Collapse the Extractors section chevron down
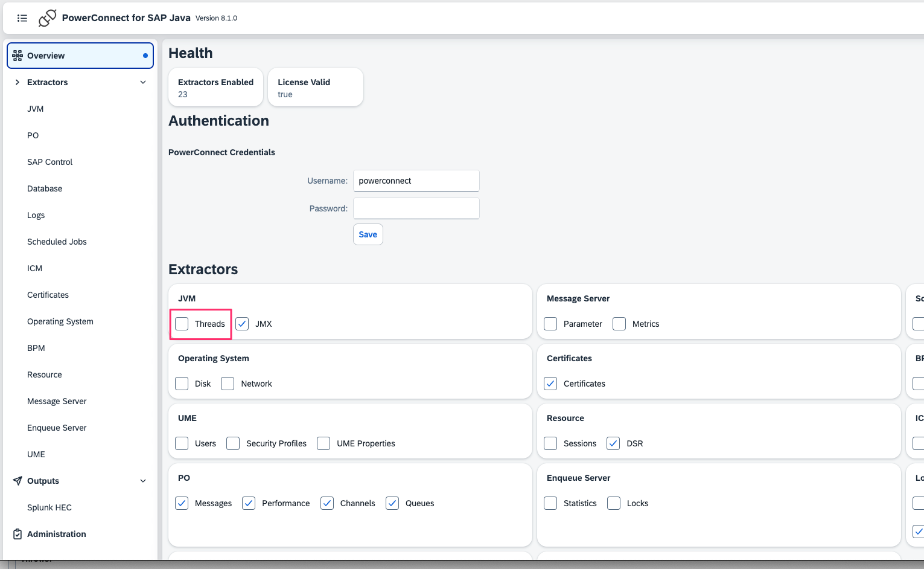924x569 pixels. click(143, 82)
